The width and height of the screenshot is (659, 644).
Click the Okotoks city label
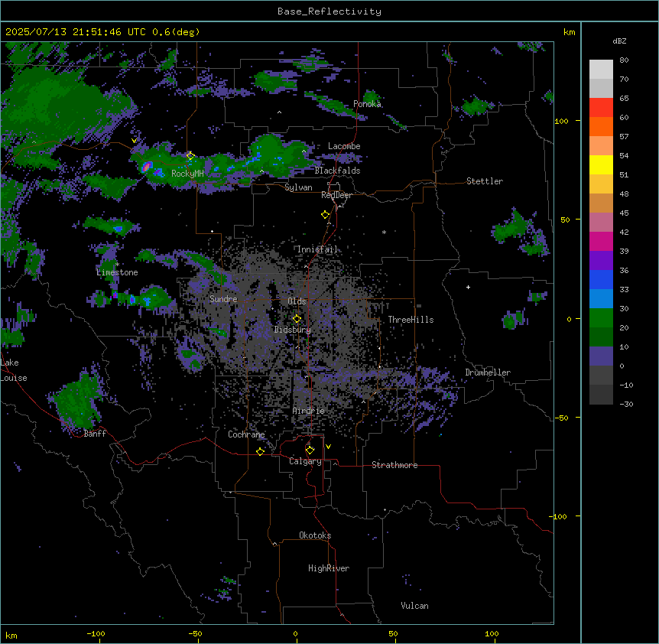click(315, 535)
